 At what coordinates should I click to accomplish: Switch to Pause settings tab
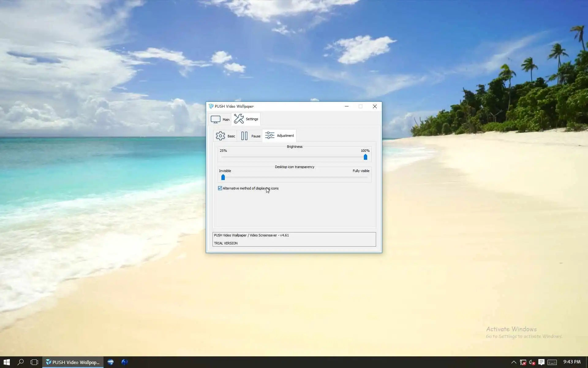[250, 136]
